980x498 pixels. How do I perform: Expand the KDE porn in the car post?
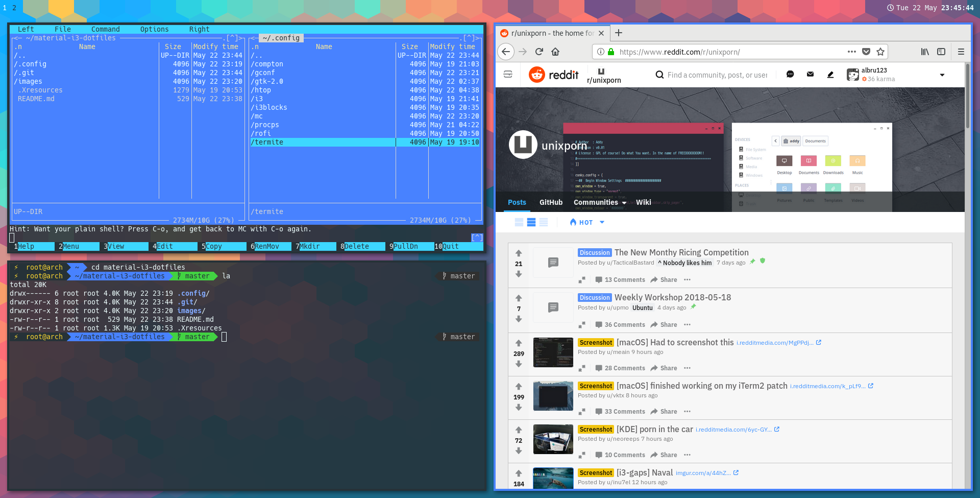pyautogui.click(x=582, y=455)
